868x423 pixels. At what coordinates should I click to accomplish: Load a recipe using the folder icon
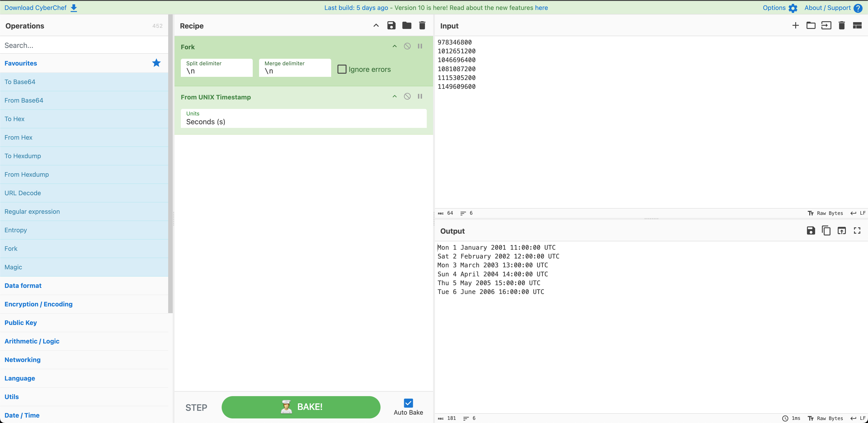coord(407,26)
